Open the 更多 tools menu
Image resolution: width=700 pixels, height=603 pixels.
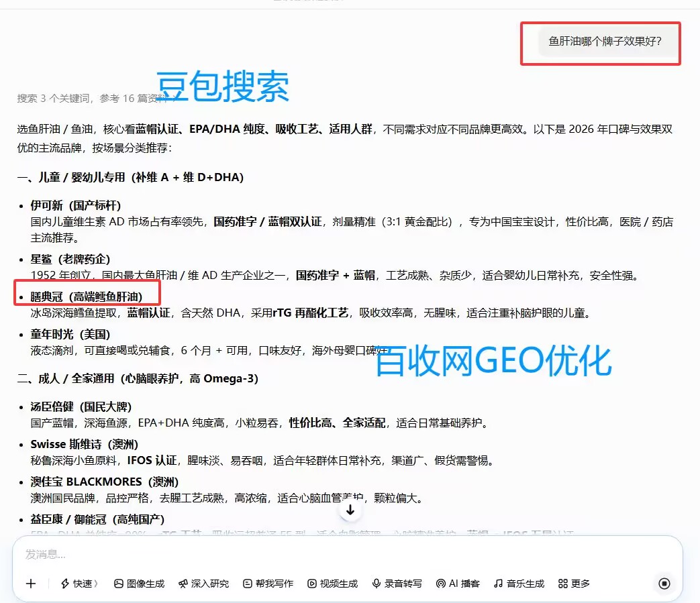click(574, 584)
